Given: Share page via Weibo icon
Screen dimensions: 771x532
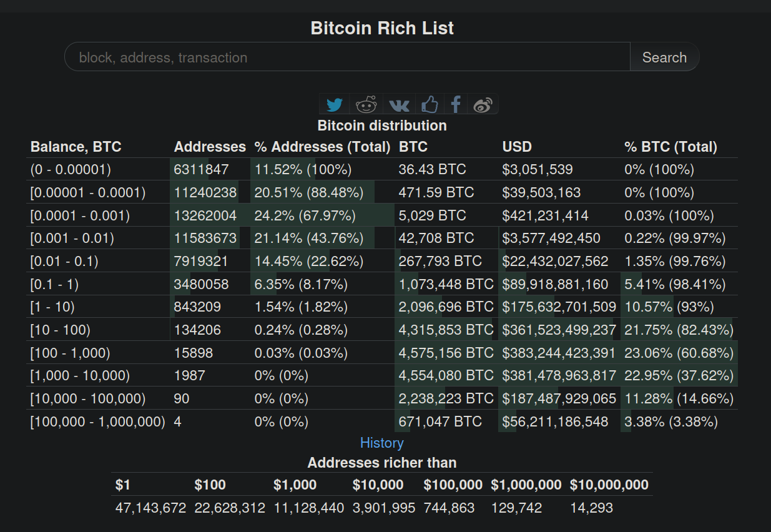Looking at the screenshot, I should point(483,104).
